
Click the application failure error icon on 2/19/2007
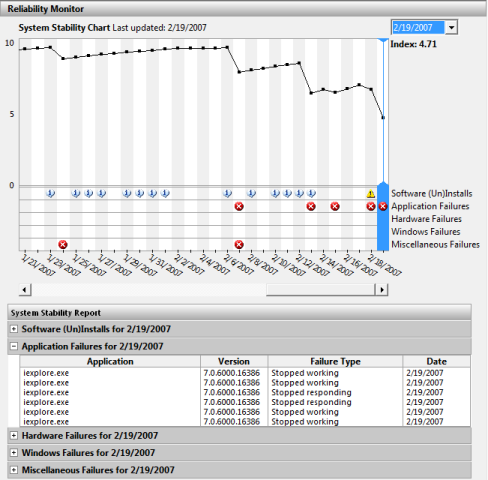point(383,206)
